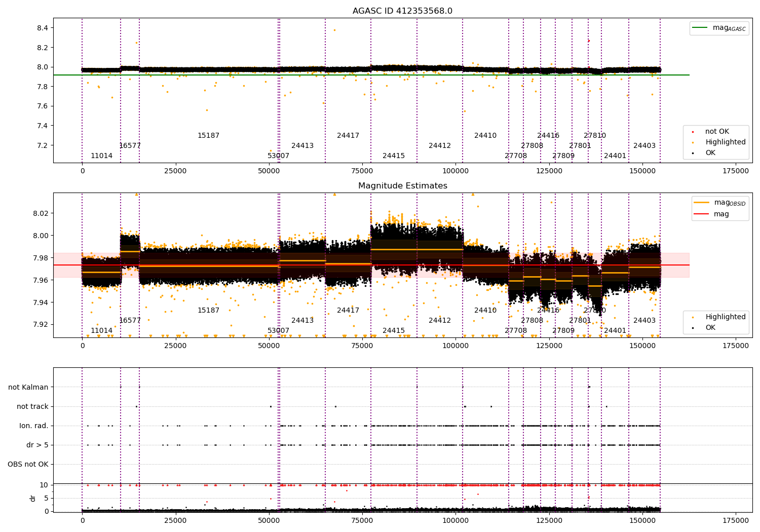Click obsid label 24415 in Magnitude Estimates plot
Viewport: 760px width, 532px height.
(x=394, y=331)
